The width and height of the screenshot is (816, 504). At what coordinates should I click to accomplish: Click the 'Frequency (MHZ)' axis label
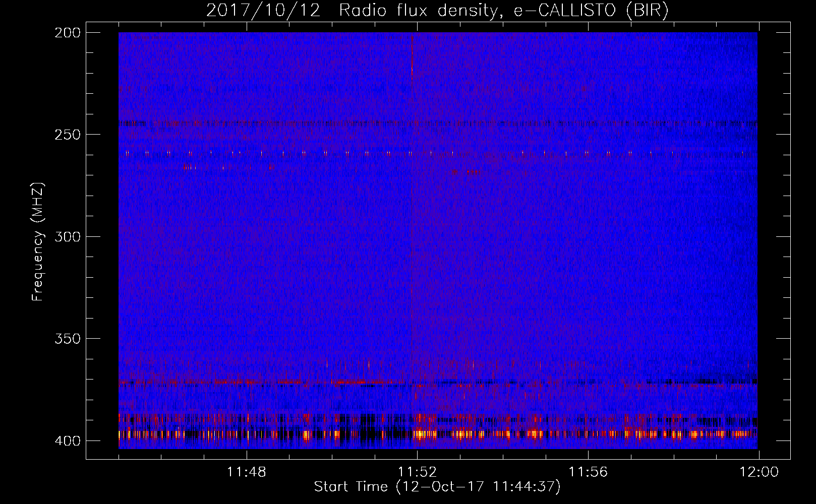tap(38, 242)
